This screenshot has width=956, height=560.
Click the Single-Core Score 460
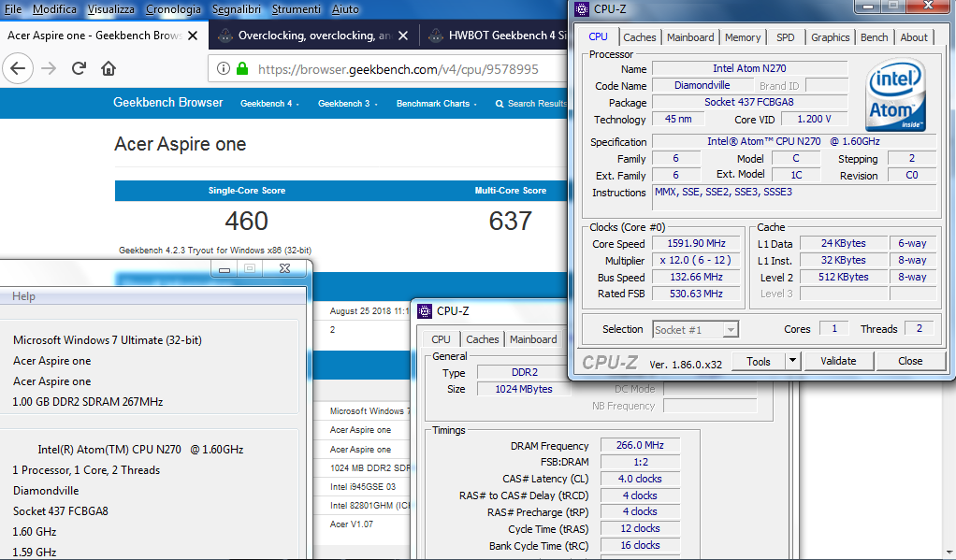coord(246,221)
